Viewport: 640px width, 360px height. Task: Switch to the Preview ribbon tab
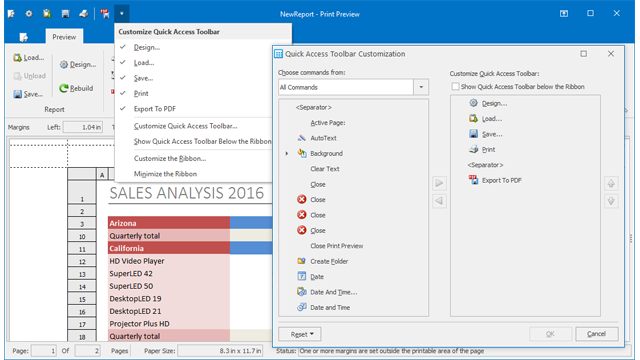click(64, 37)
